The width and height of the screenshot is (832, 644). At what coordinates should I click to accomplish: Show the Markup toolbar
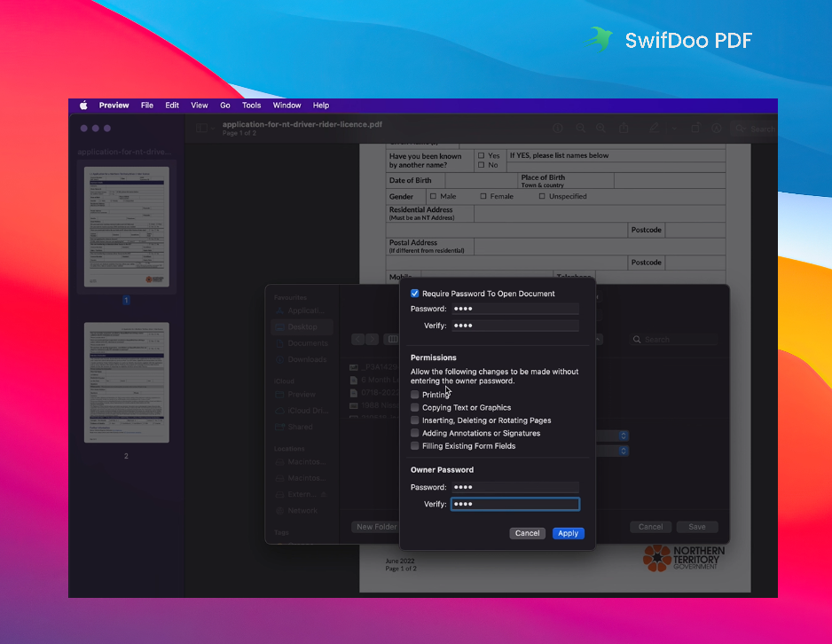click(717, 129)
